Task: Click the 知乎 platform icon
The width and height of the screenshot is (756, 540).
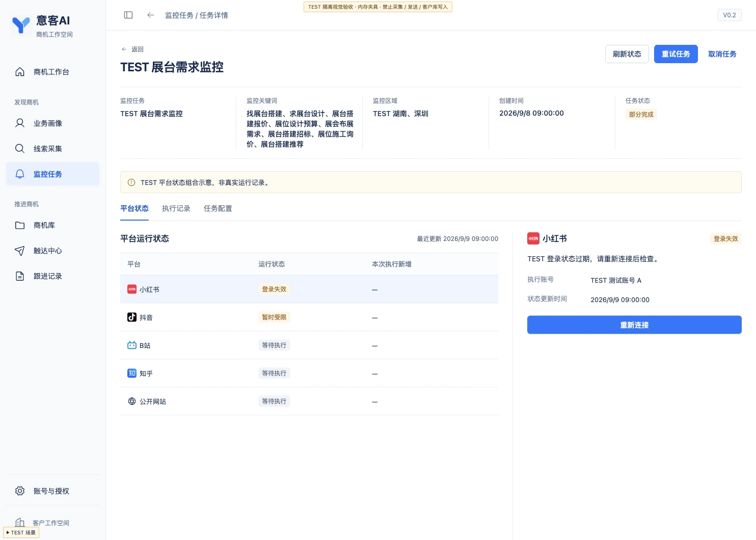Action: [132, 373]
